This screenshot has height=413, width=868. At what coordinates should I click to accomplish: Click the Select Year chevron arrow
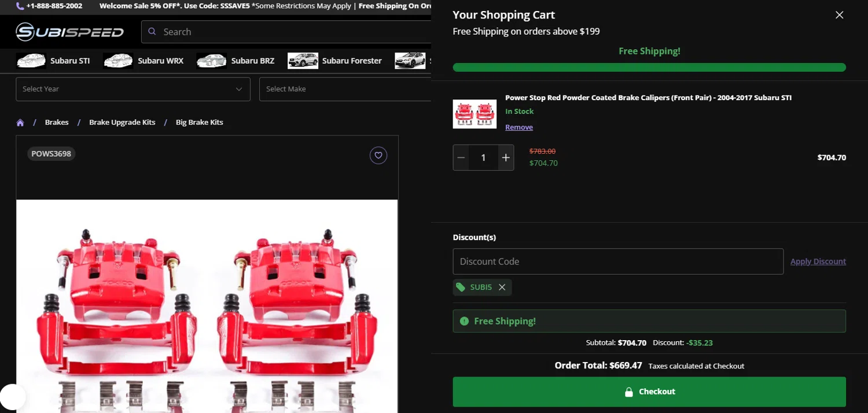pyautogui.click(x=239, y=89)
